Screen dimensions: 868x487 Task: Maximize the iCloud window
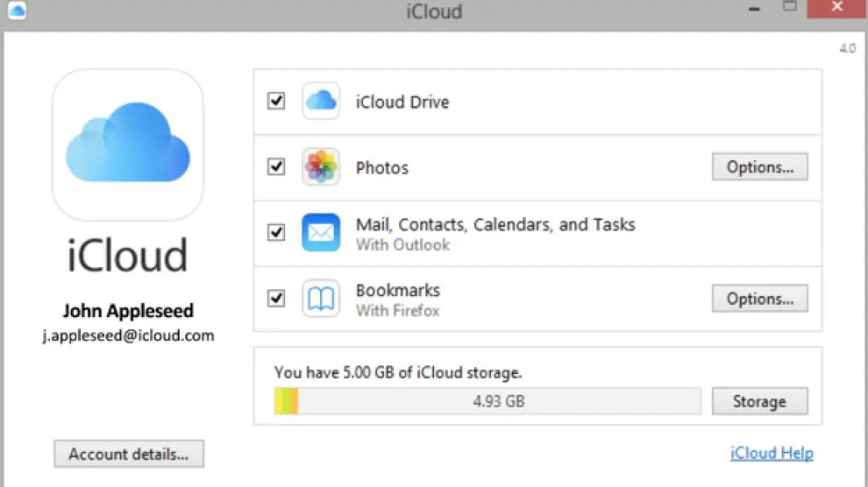pos(791,9)
